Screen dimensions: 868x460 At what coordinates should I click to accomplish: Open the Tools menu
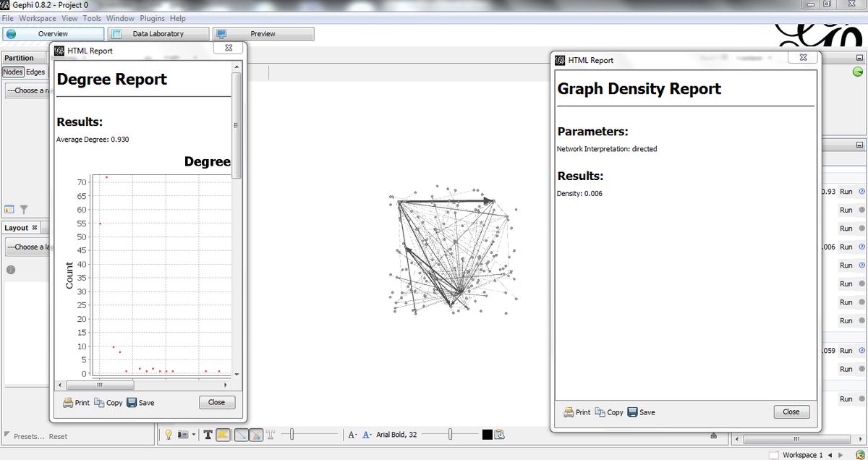click(x=92, y=18)
